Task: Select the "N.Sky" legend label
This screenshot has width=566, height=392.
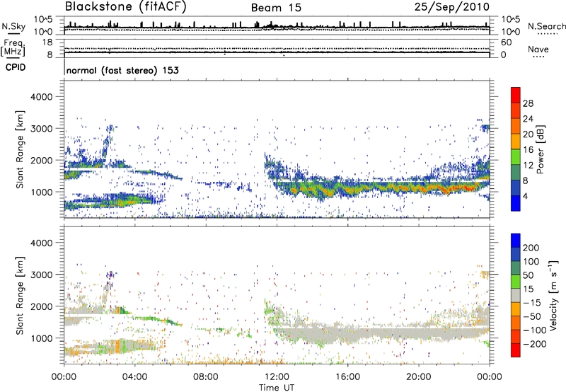Action: point(13,27)
